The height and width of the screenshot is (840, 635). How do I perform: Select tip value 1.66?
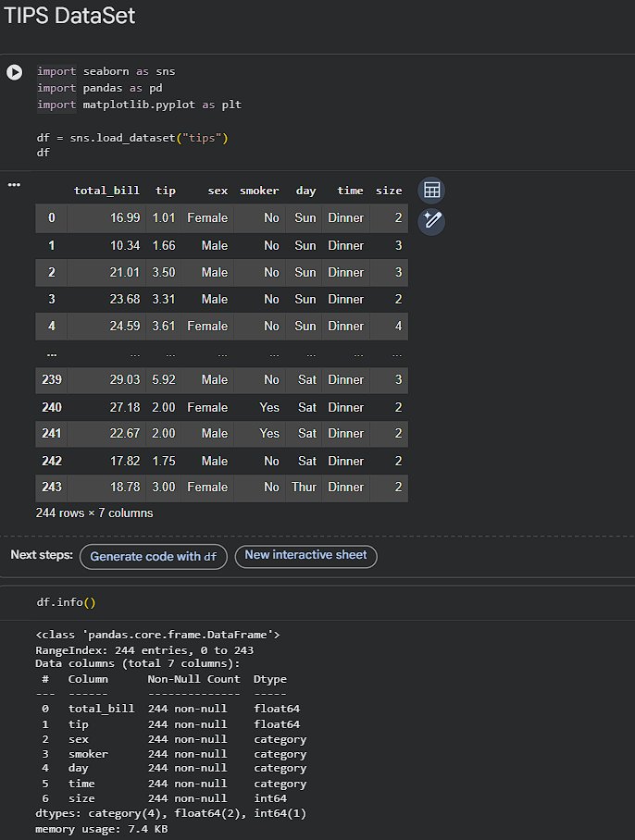pos(164,246)
